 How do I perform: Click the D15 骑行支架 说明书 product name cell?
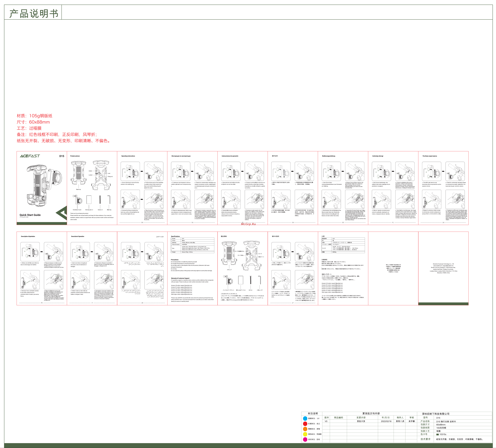[446, 422]
